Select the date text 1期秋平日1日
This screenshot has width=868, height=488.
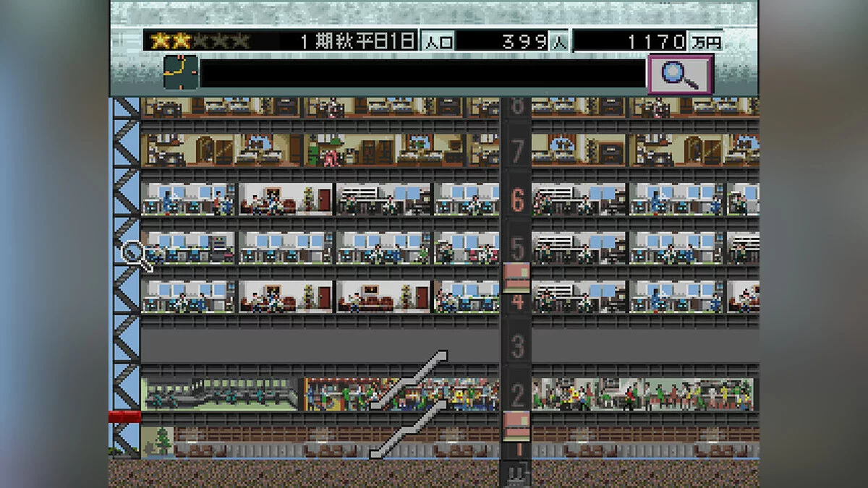coord(357,41)
